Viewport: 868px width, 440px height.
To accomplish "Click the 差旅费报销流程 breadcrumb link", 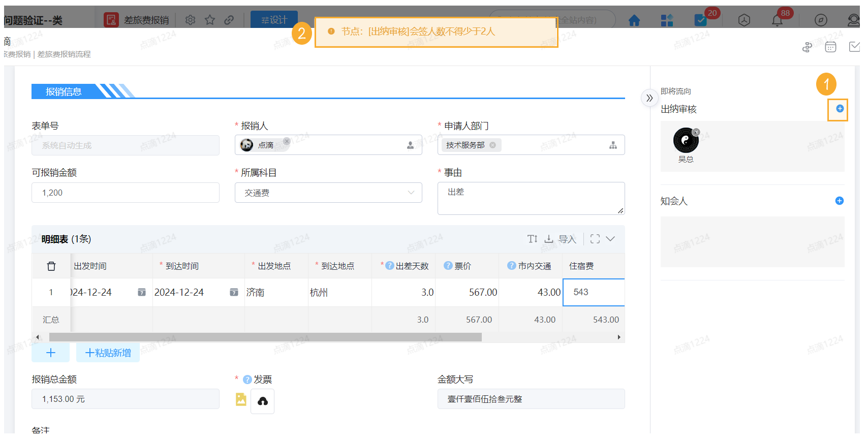I will (64, 54).
